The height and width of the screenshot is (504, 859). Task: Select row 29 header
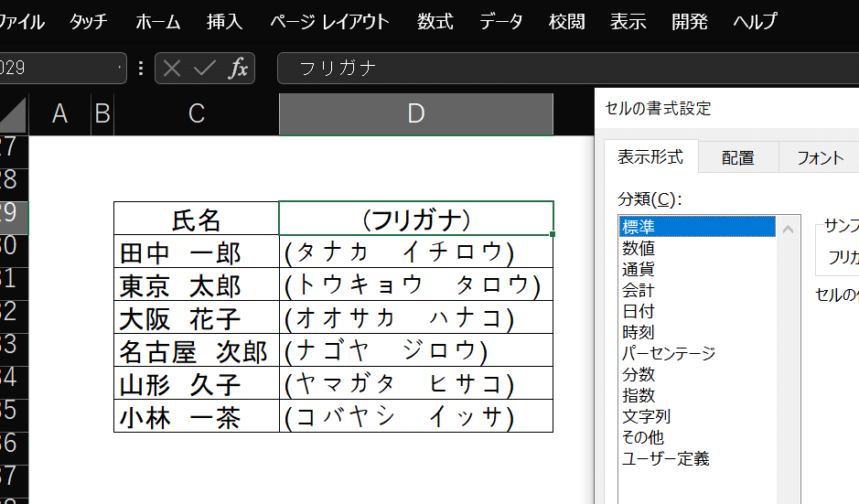click(x=14, y=218)
